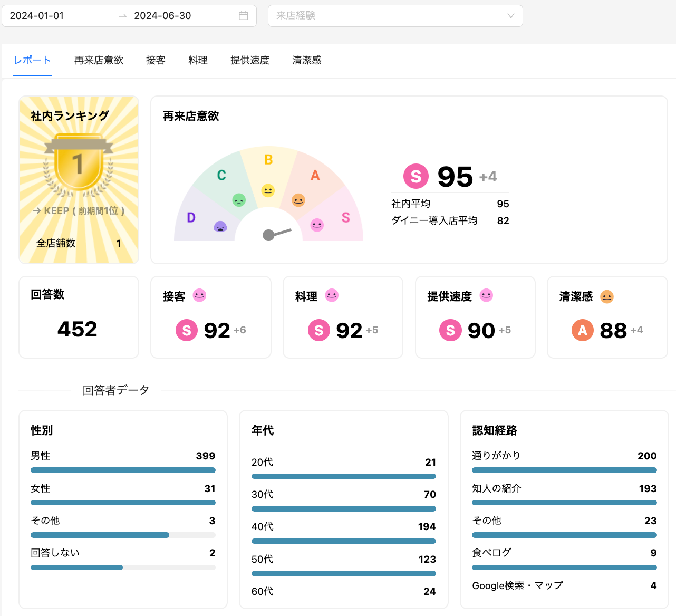Click the 60代 row label
The image size is (676, 616).
(x=263, y=592)
